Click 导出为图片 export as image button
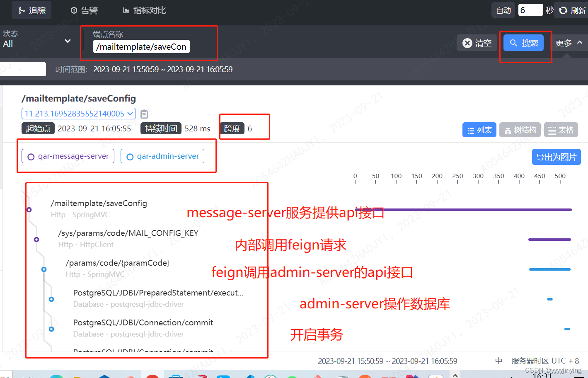Screen dimensions: 588x378 (x=557, y=157)
